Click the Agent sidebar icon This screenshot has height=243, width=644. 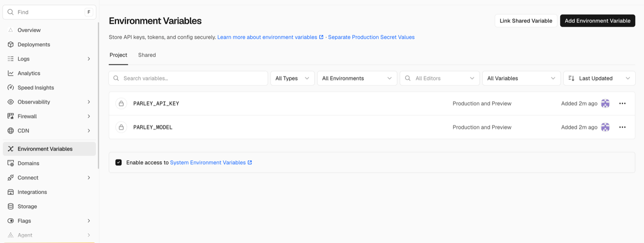[11, 235]
